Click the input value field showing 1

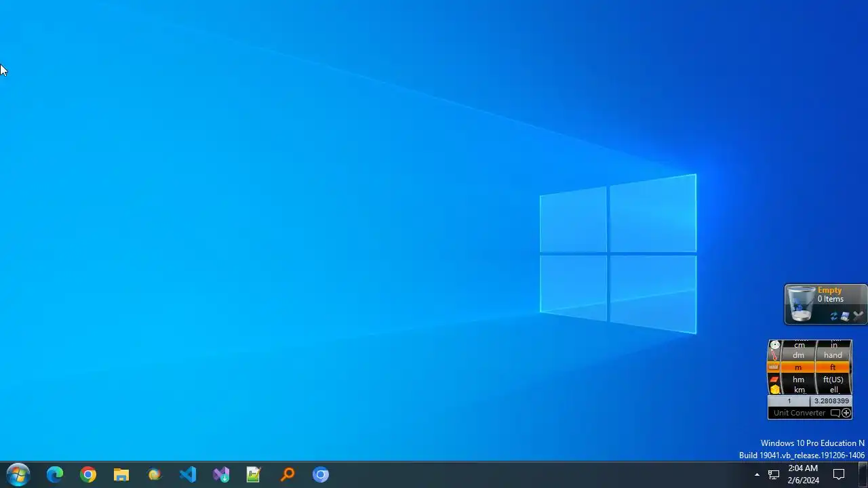789,401
